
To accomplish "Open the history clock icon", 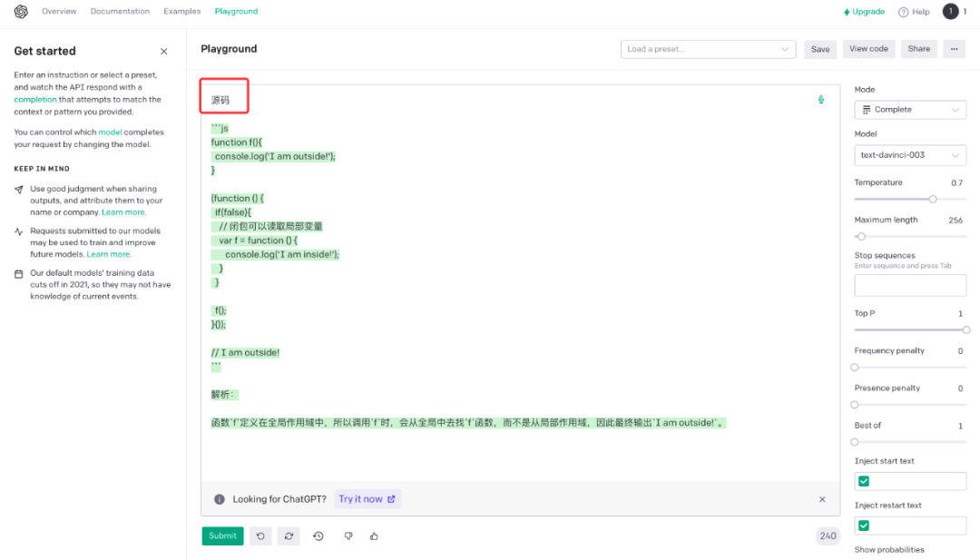I will coord(318,536).
